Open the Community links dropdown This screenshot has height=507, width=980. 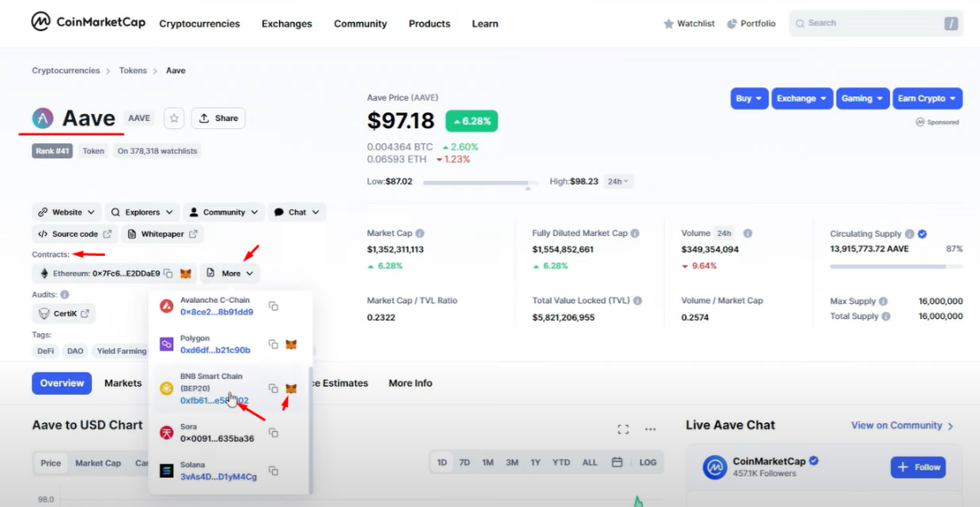pos(224,212)
